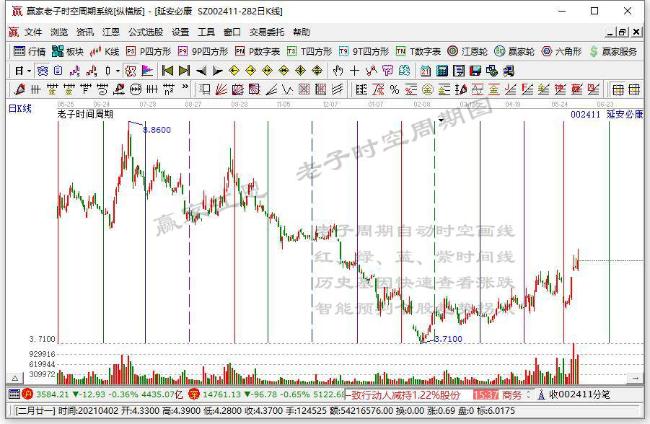
Task: Open the 帮助 menu
Action: (x=301, y=32)
